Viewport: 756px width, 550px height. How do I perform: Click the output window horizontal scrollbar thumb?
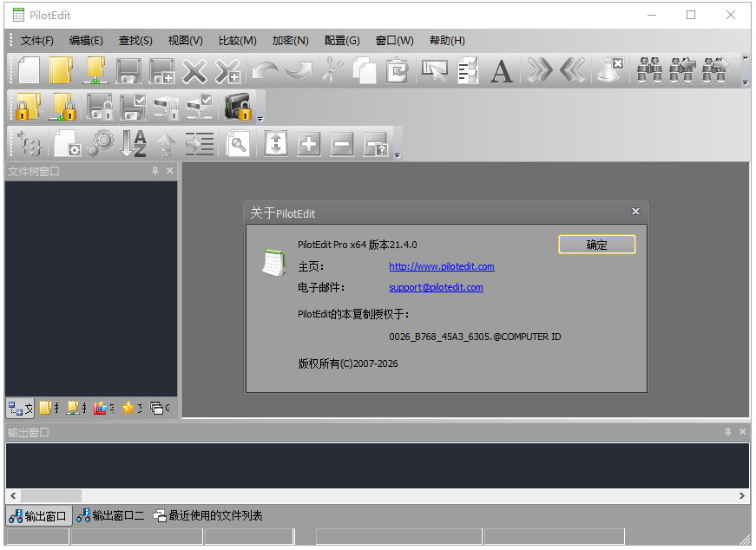pos(51,495)
